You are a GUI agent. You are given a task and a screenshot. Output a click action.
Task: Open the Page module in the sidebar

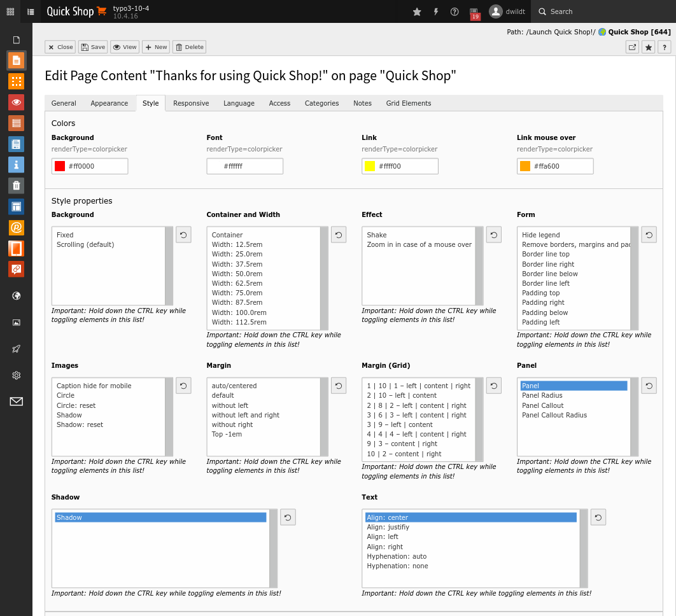tap(17, 60)
